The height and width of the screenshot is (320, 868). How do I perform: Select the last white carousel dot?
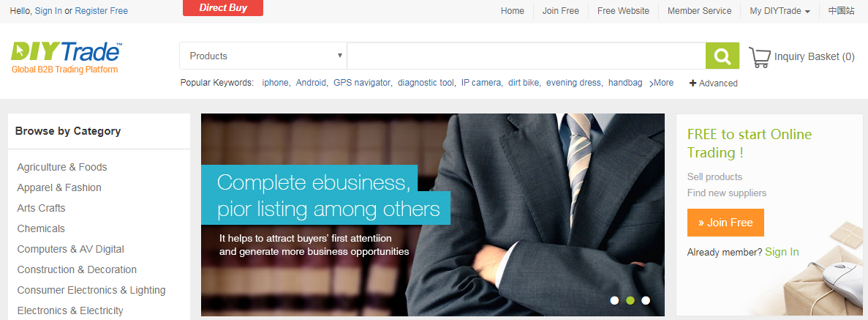(x=646, y=300)
